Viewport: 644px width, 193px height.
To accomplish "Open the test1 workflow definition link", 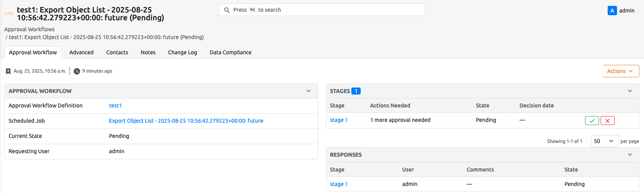I will click(x=115, y=105).
